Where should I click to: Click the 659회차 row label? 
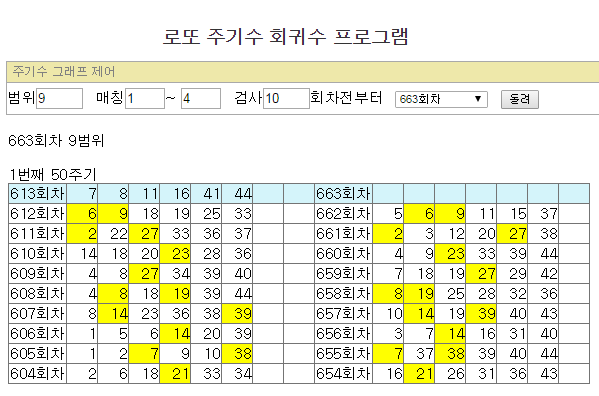point(343,273)
